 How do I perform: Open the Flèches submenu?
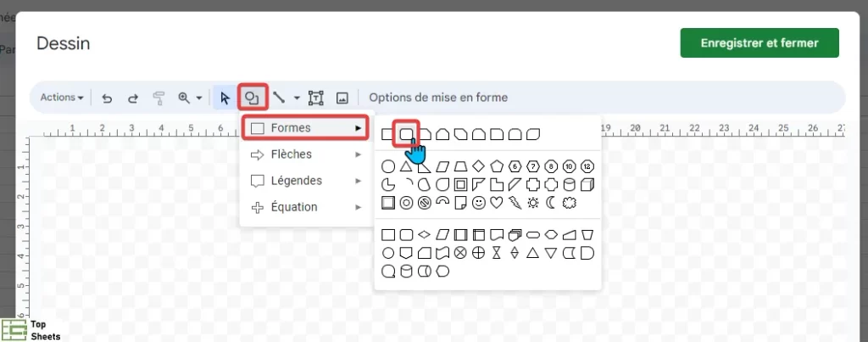click(x=304, y=154)
